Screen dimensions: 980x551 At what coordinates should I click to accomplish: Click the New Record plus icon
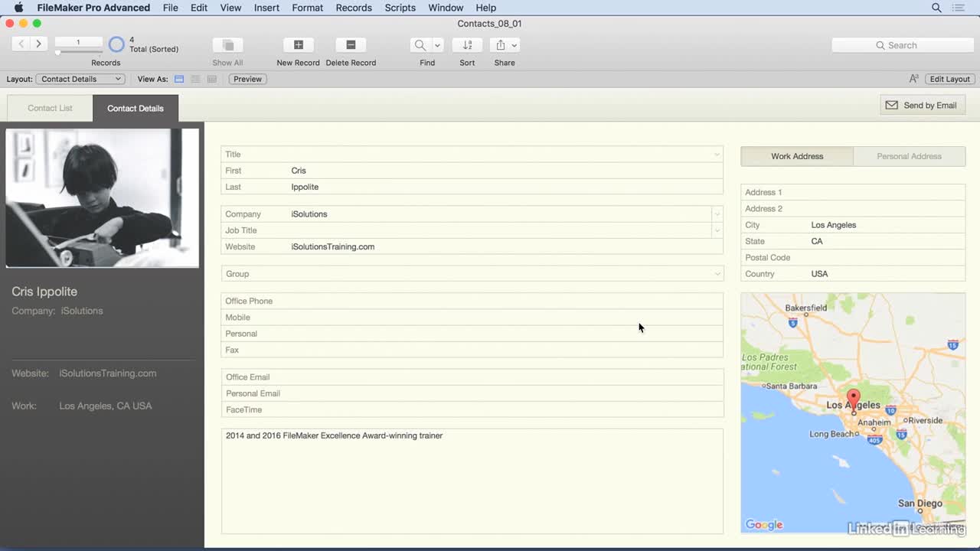(x=299, y=45)
